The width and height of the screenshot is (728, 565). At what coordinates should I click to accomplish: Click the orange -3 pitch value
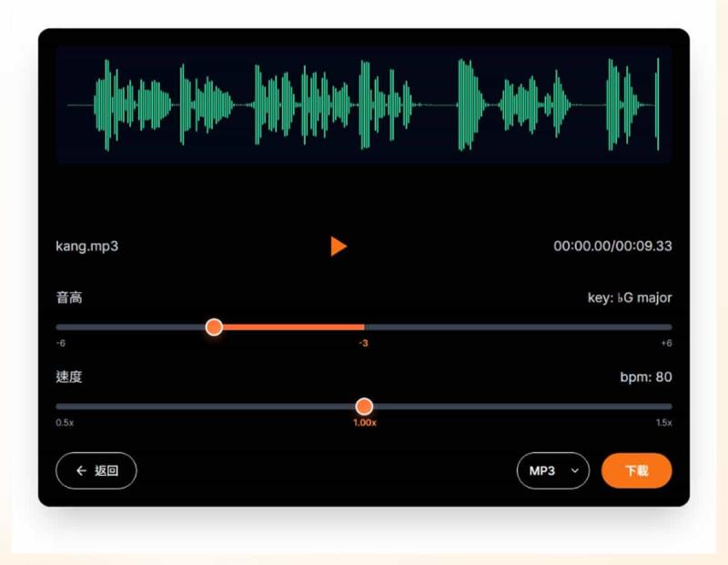tap(363, 343)
